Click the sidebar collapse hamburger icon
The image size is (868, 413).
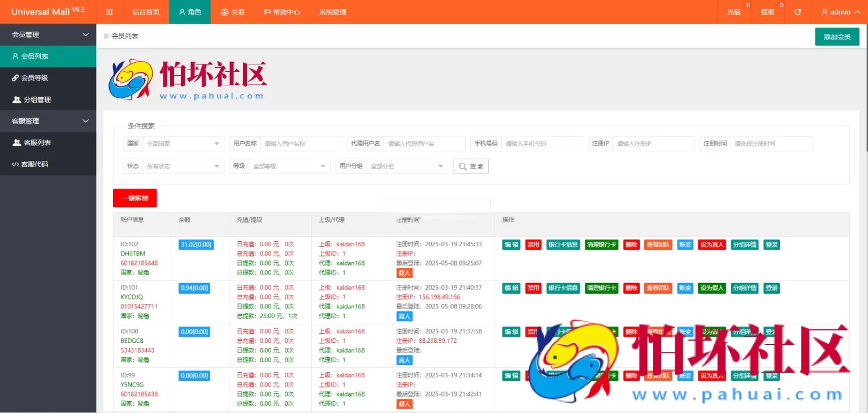point(109,11)
